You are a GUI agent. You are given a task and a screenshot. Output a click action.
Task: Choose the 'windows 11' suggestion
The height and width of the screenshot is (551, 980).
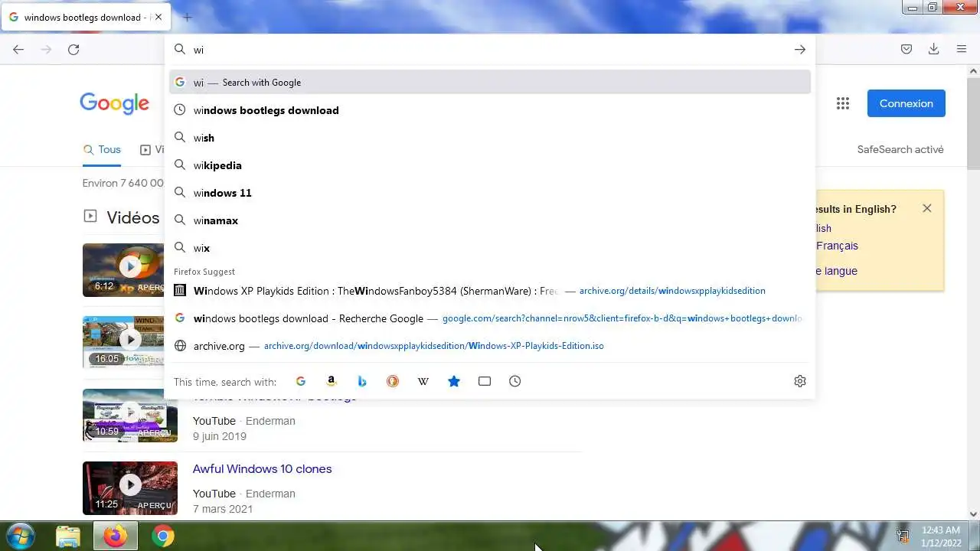coord(490,193)
